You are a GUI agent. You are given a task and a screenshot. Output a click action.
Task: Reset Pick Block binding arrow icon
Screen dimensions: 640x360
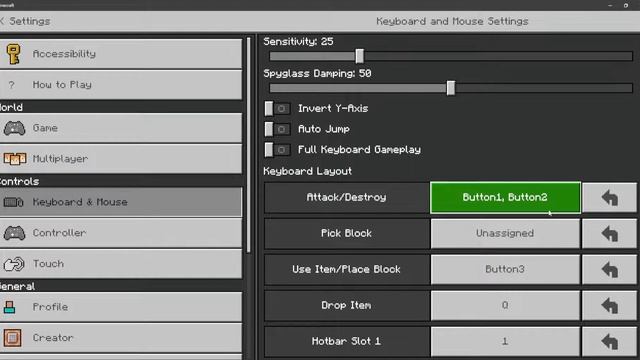pyautogui.click(x=609, y=233)
